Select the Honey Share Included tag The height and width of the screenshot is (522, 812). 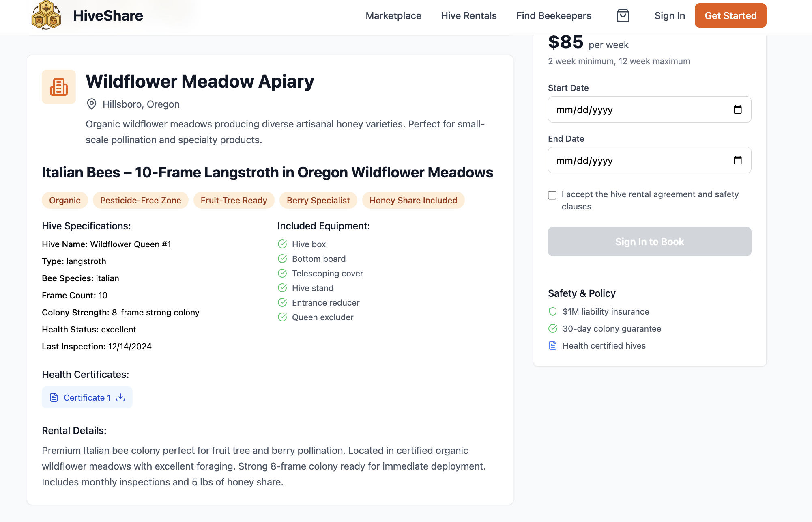pos(413,200)
